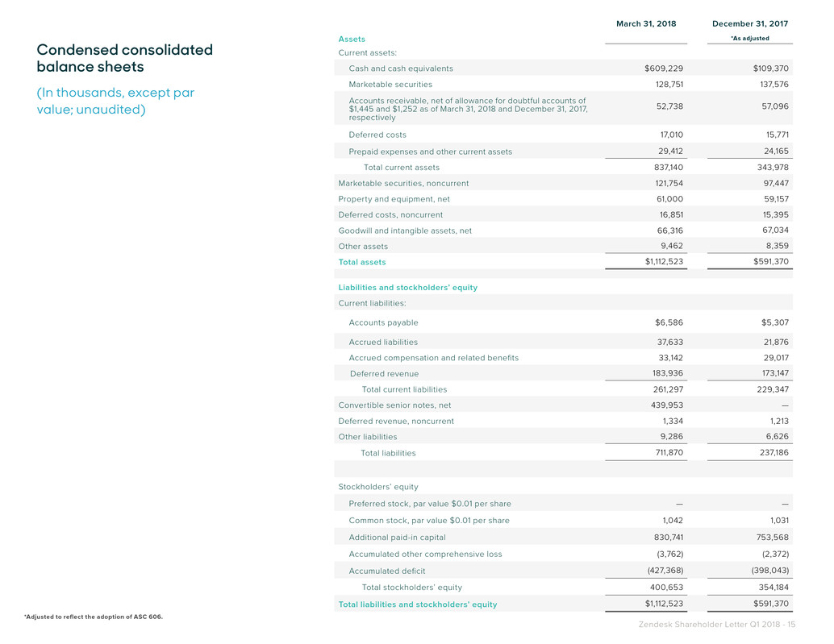Click the "March 31, 2018" column header
Viewport: 834px width, 644px height.
click(645, 23)
